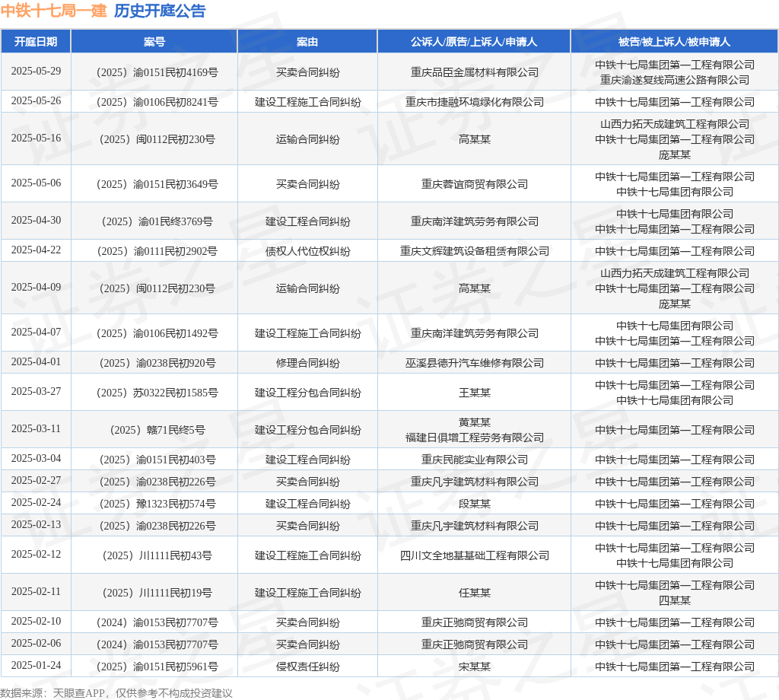Viewport: 779px width, 700px height.
Task: Click cause 修理合同纠纷
Action: [307, 363]
